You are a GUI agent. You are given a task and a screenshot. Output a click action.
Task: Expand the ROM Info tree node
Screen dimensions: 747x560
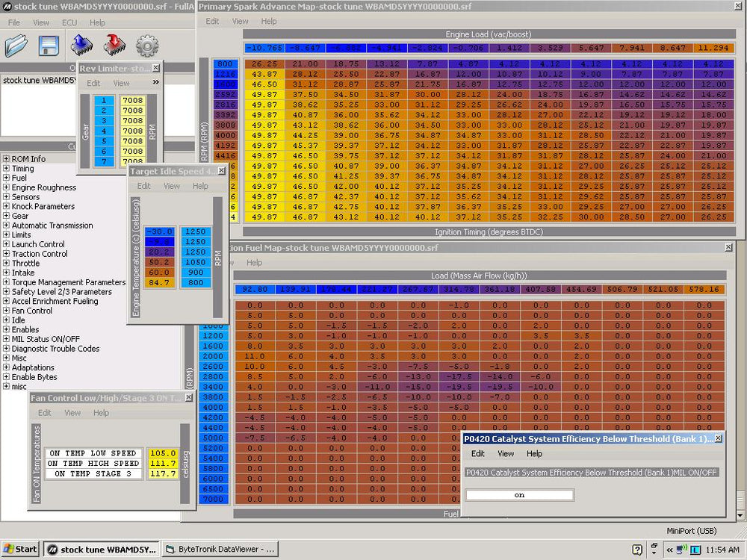7,158
